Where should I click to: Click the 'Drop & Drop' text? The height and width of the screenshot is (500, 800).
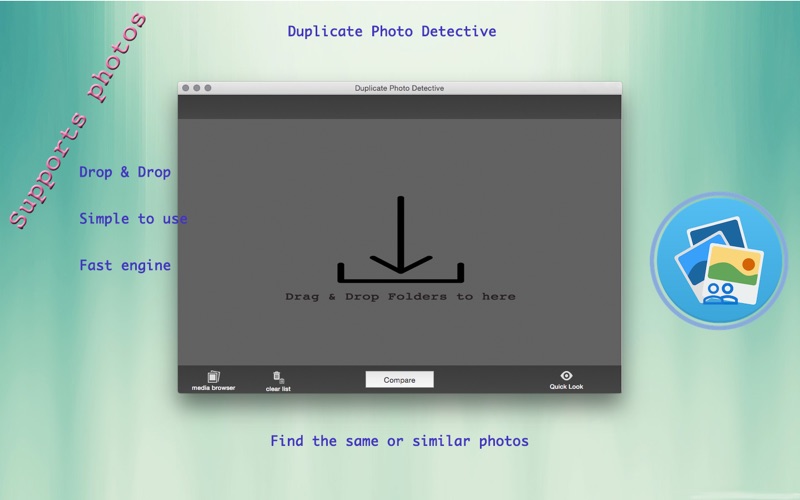tap(125, 172)
